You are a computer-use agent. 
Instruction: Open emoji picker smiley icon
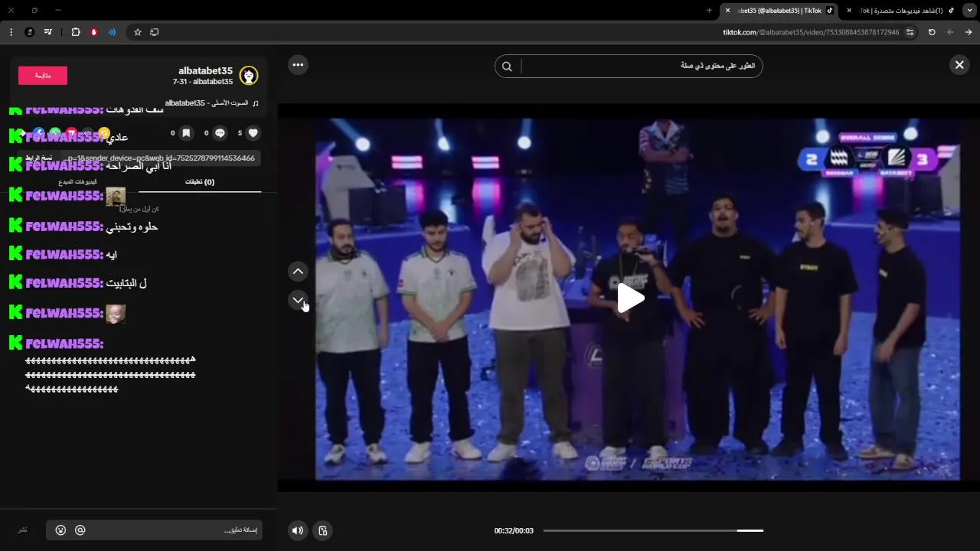61,530
